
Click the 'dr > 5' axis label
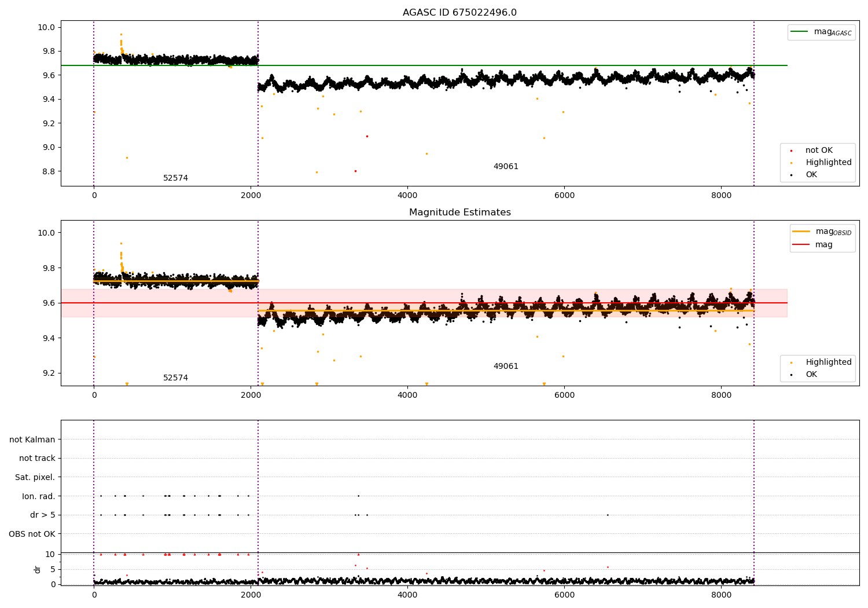tap(43, 515)
